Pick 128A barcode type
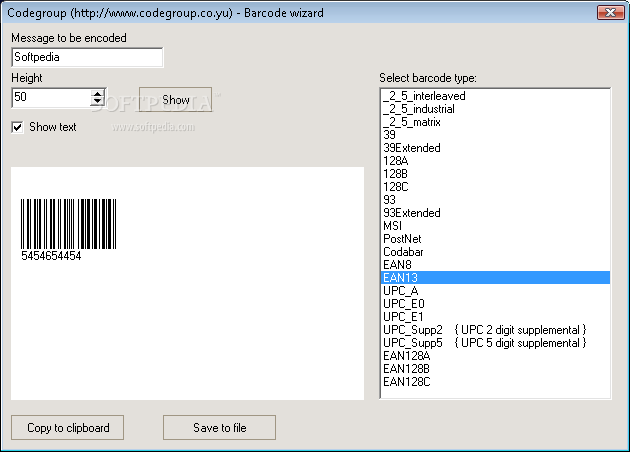Screen dimensions: 630x452 [x=495, y=161]
